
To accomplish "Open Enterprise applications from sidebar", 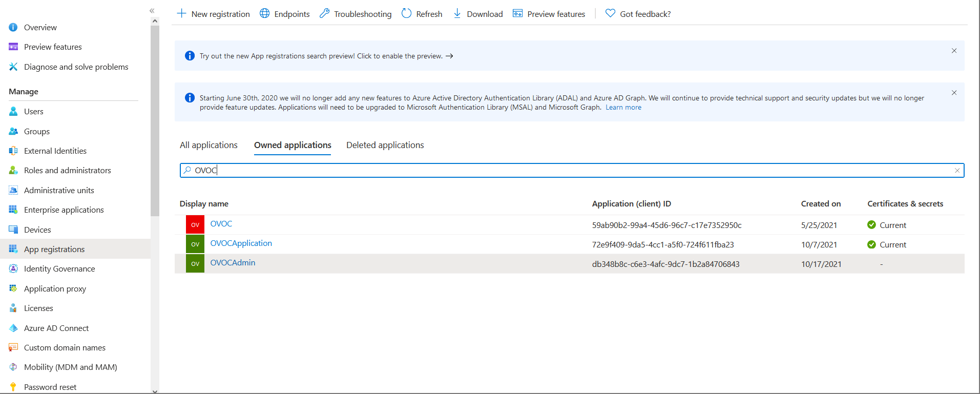I will [64, 210].
